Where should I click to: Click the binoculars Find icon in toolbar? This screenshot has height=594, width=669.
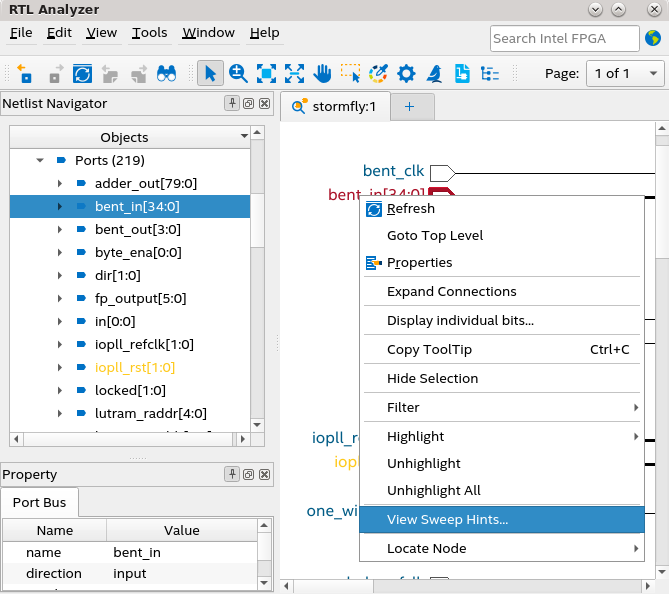pyautogui.click(x=166, y=73)
